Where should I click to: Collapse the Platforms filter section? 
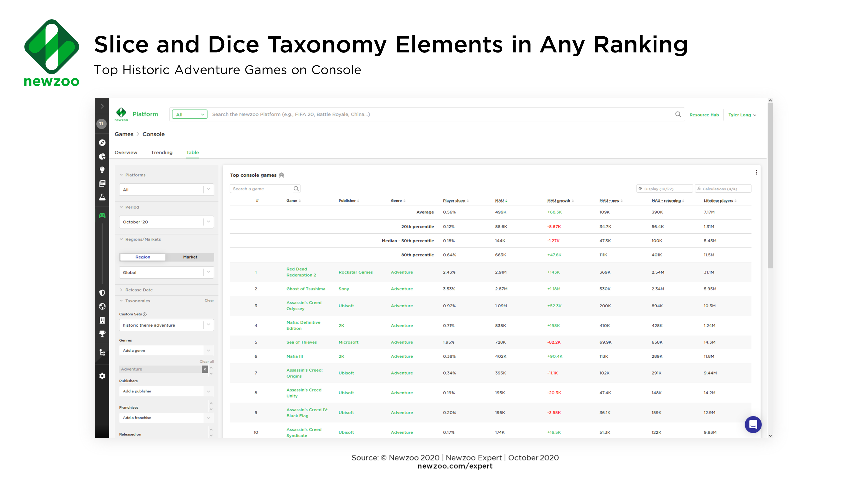132,175
